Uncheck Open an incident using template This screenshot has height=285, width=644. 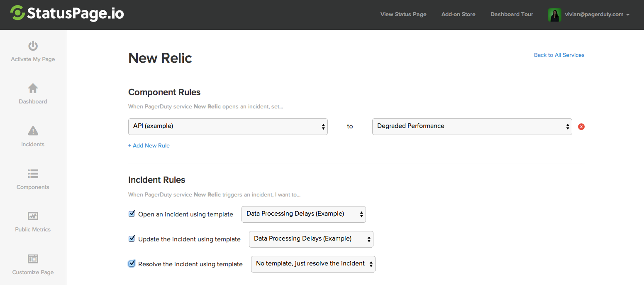132,214
